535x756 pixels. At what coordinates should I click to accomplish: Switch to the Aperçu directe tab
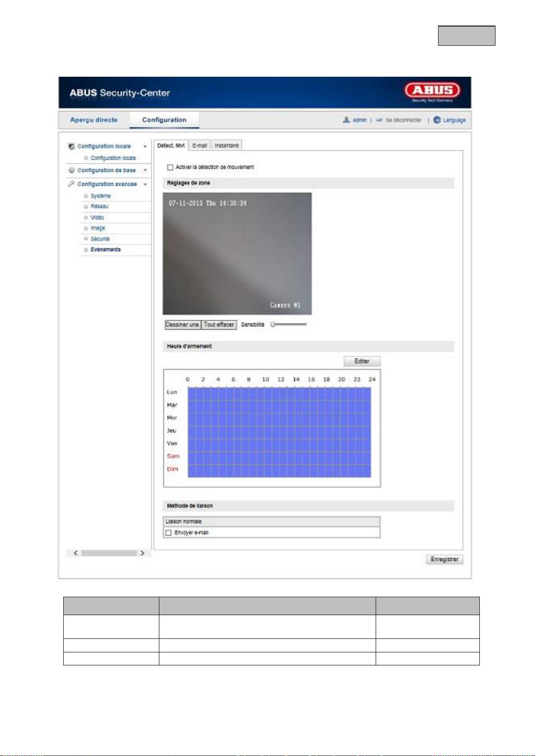click(94, 120)
